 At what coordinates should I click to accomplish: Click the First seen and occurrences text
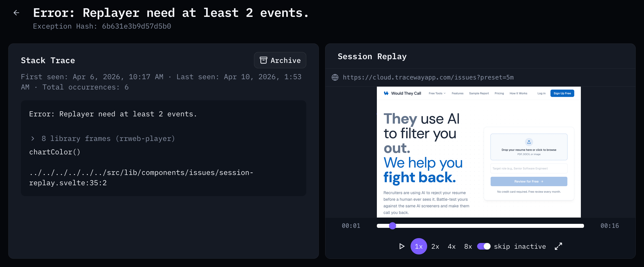click(161, 82)
